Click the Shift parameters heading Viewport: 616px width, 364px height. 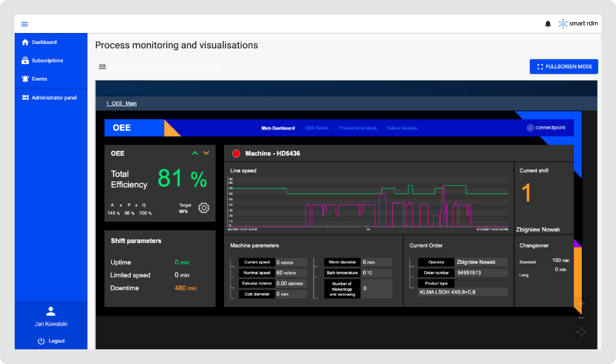136,241
